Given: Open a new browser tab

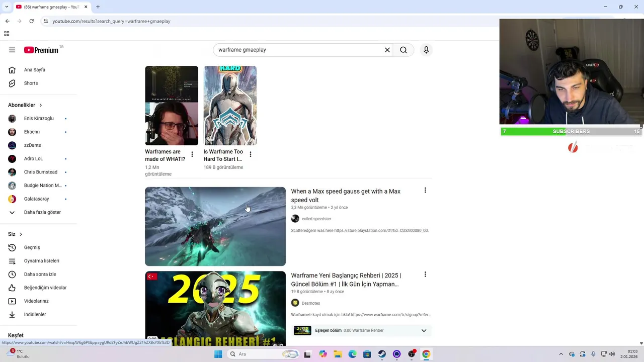Looking at the screenshot, I should pyautogui.click(x=98, y=7).
